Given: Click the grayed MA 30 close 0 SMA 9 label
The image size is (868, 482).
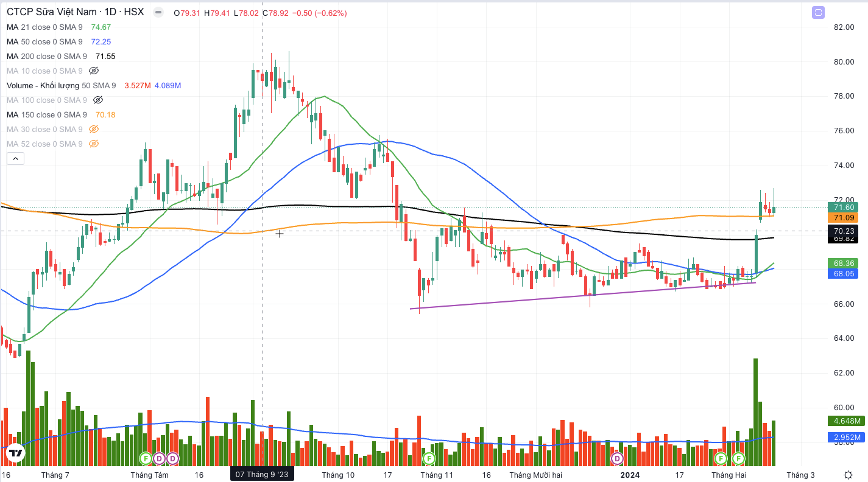Looking at the screenshot, I should pos(44,129).
